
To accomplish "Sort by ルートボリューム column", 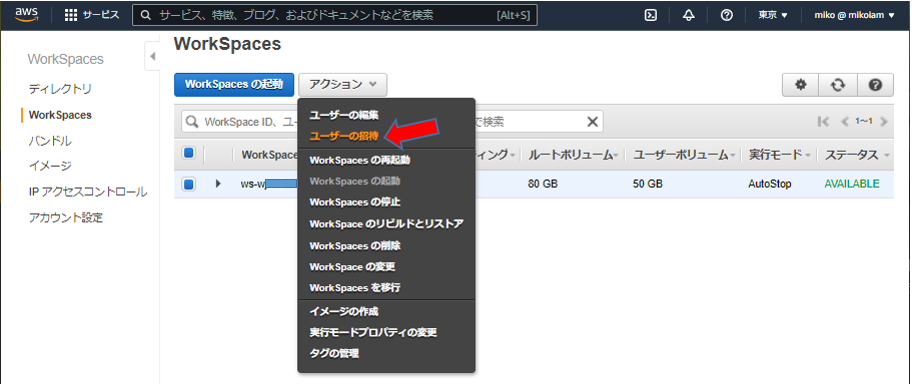I will pos(572,155).
